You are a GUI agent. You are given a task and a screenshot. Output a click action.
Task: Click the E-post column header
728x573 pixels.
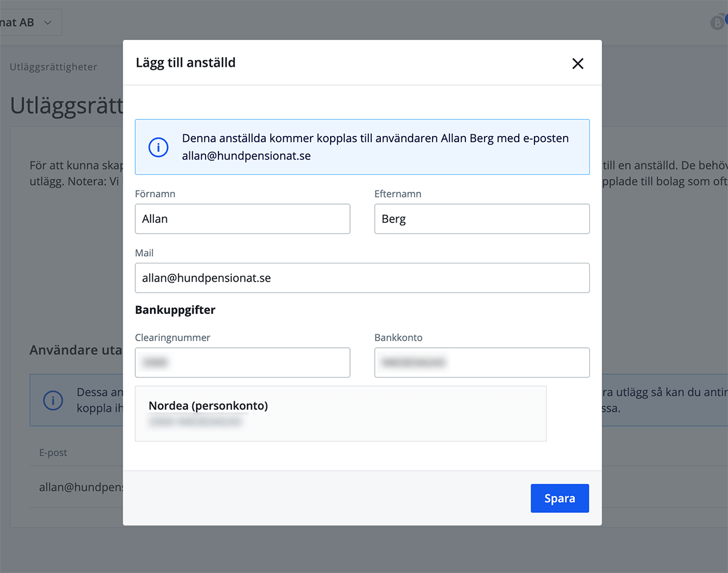[x=53, y=453]
